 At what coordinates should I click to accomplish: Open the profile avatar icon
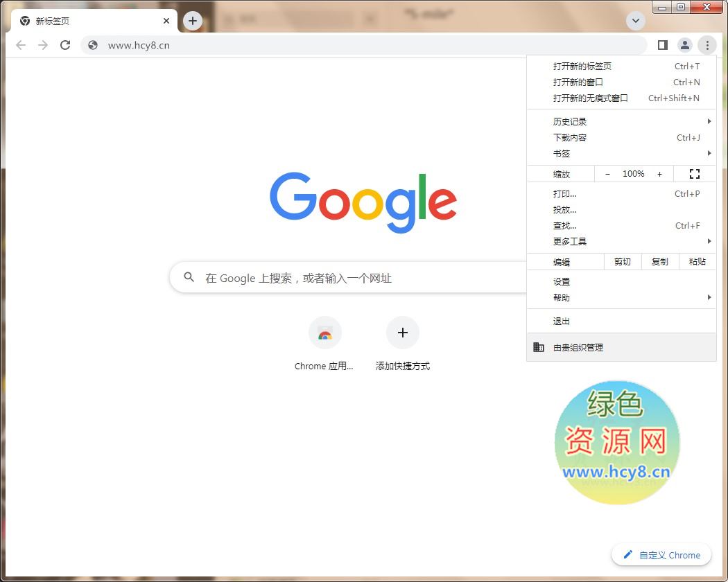click(685, 45)
